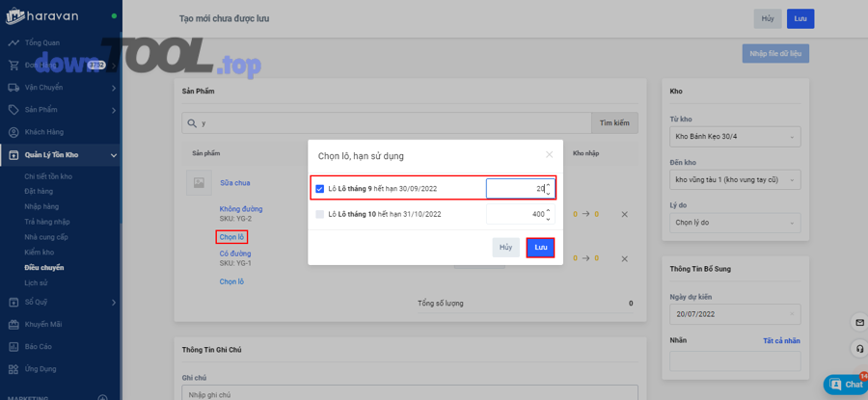Uncheck the Lô tháng 9 checkbox

[320, 189]
